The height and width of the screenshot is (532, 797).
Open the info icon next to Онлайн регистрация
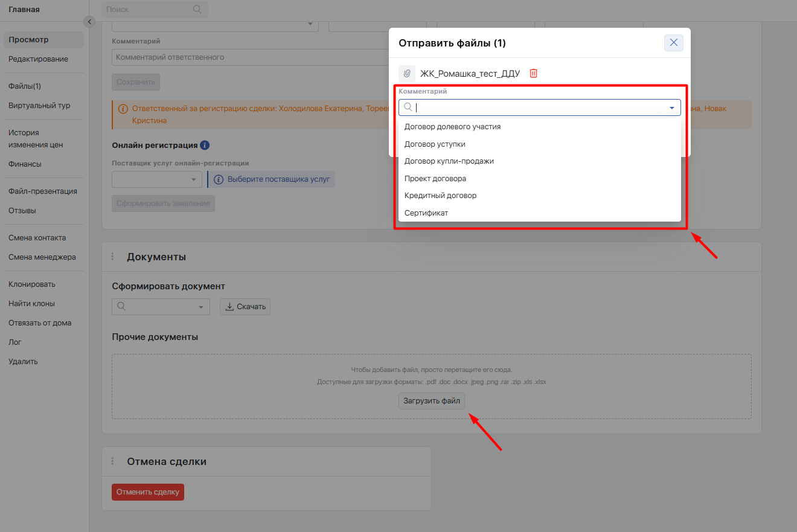205,145
